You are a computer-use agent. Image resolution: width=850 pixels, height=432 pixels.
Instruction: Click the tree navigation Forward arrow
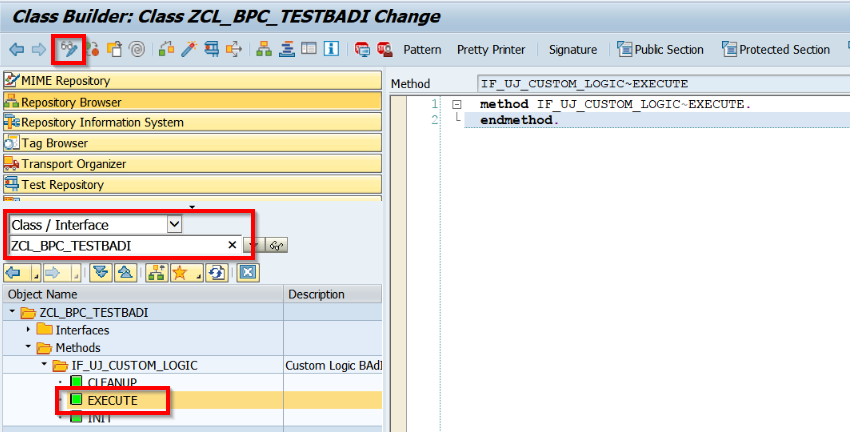coord(53,273)
